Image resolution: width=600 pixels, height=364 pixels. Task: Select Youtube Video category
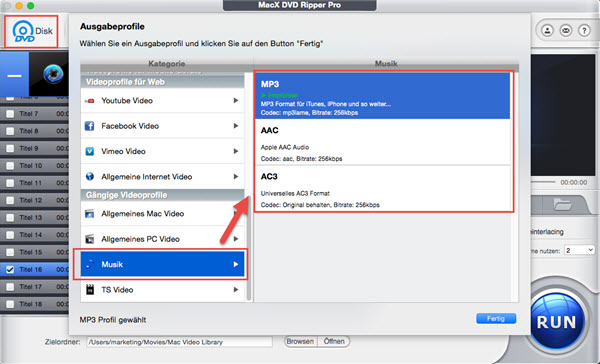(x=162, y=101)
